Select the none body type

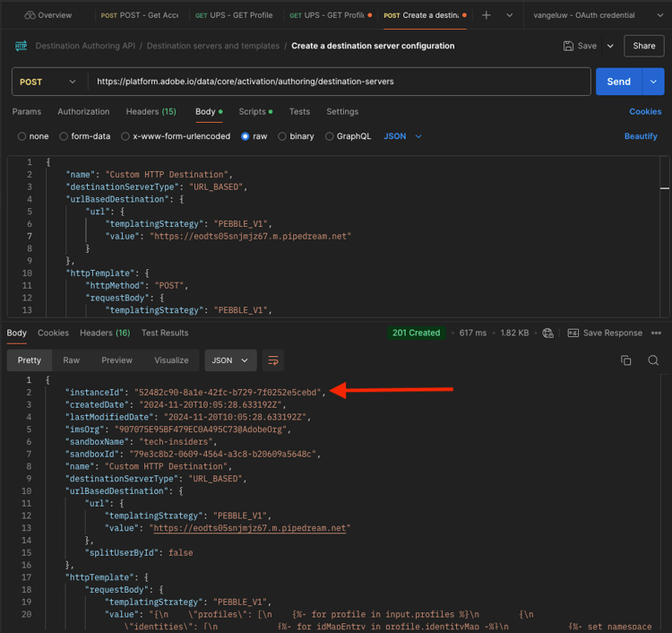coord(33,136)
